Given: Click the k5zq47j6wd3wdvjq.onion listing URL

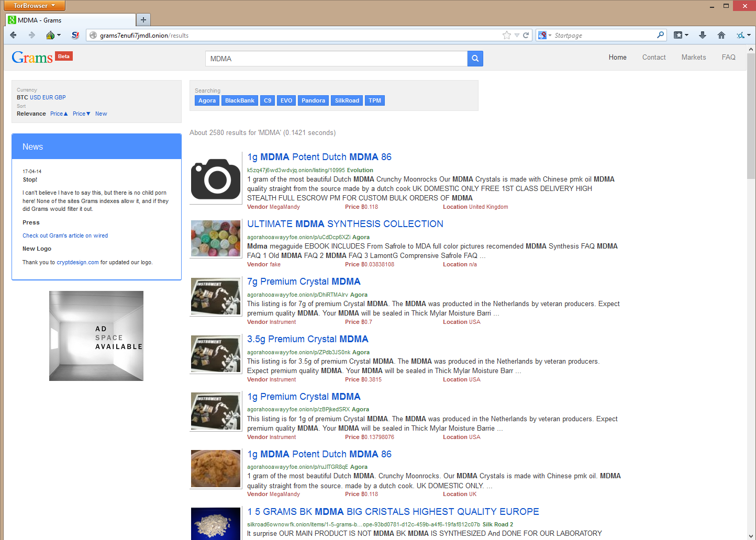Looking at the screenshot, I should (296, 170).
